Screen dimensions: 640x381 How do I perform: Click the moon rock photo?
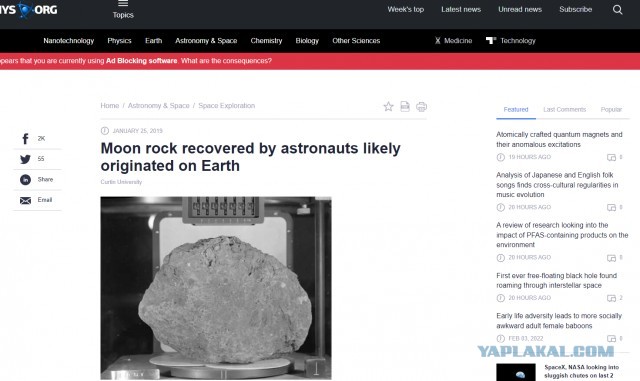(x=216, y=288)
